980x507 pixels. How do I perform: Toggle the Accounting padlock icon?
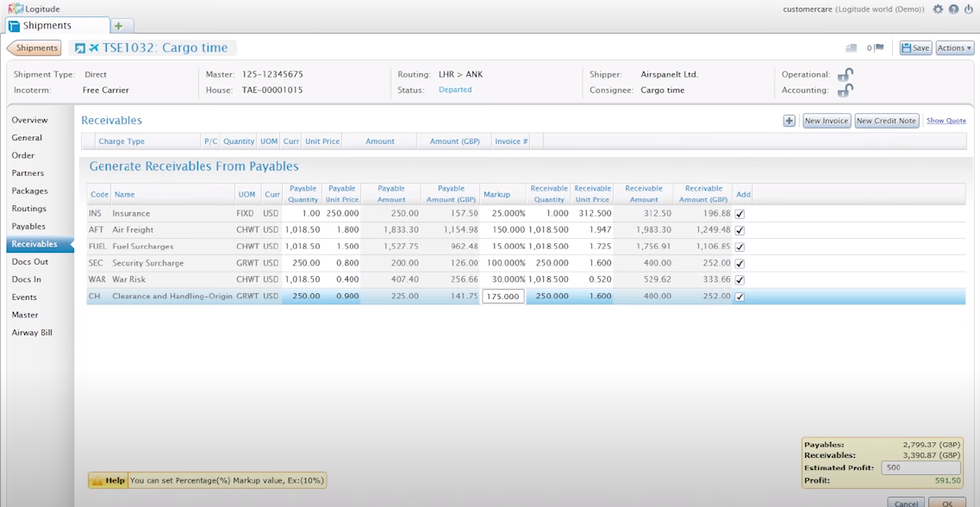845,90
